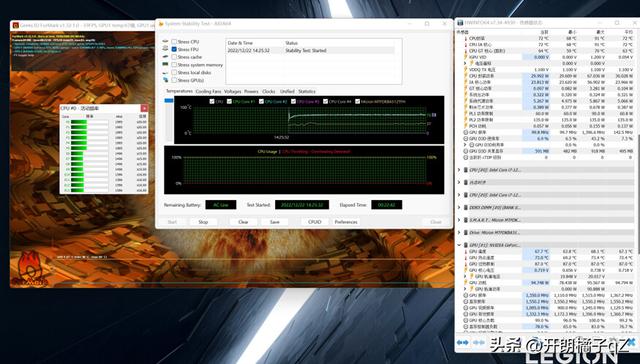Click the FurMark window title bar icon
The image size is (640, 364).
point(16,25)
